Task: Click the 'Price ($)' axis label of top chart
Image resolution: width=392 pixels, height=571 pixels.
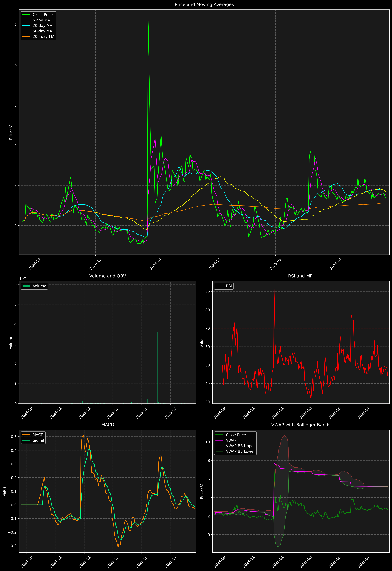Action: click(11, 132)
